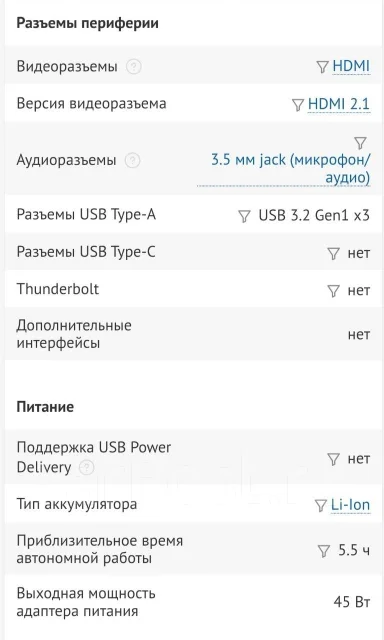Click the filter icon beside 5.5 ч

323,551
